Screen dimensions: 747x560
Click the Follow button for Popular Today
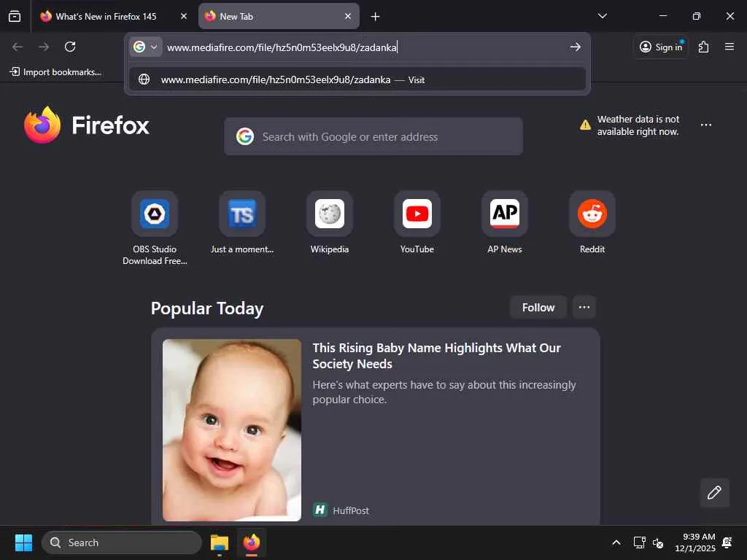538,308
